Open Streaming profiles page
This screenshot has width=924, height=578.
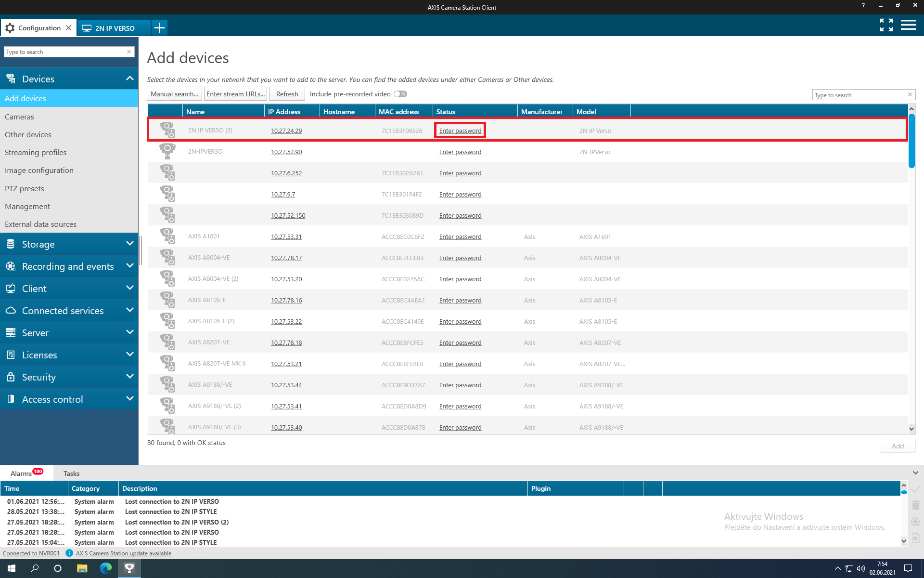point(69,152)
